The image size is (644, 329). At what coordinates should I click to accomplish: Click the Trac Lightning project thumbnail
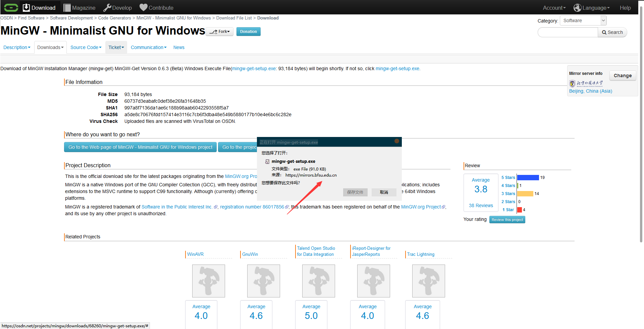429,281
